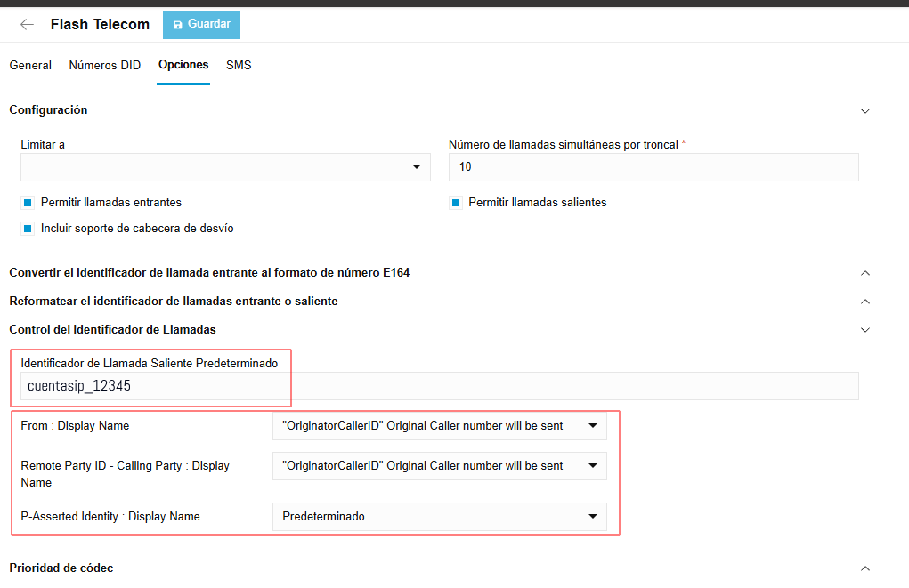Open the Limitar a dropdown
Screen dimensions: 909x588
(x=225, y=167)
